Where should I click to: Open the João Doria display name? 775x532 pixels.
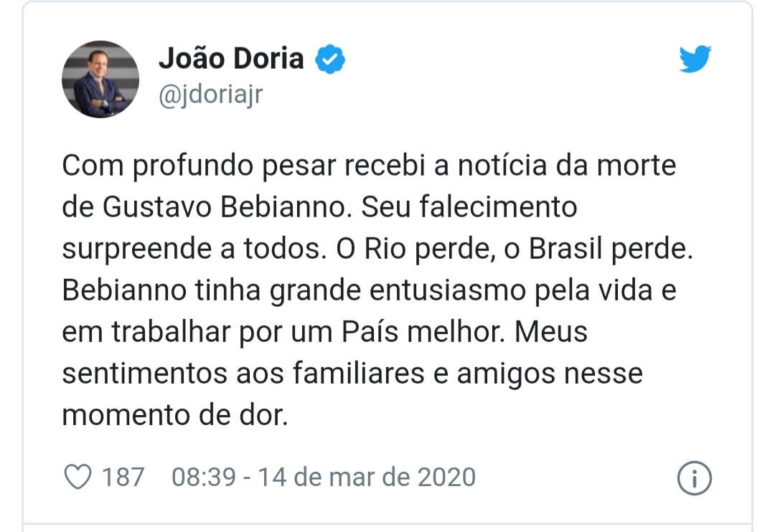[231, 59]
